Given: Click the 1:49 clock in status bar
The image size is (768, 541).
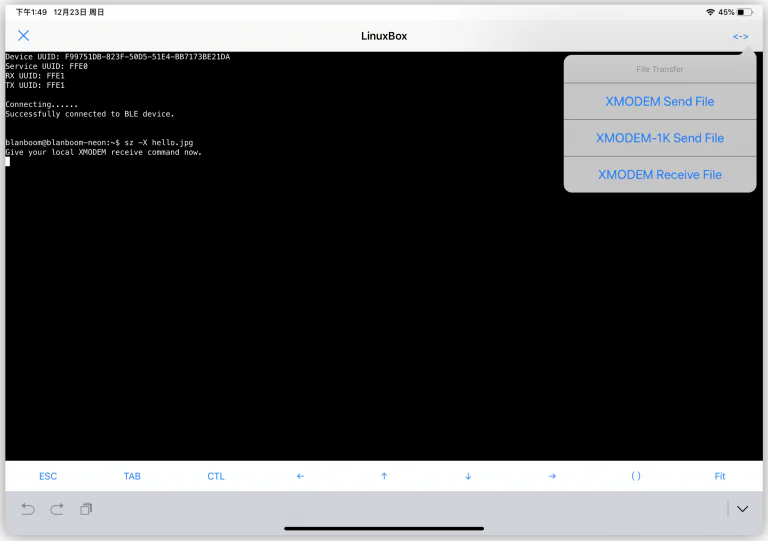Looking at the screenshot, I should click(31, 12).
